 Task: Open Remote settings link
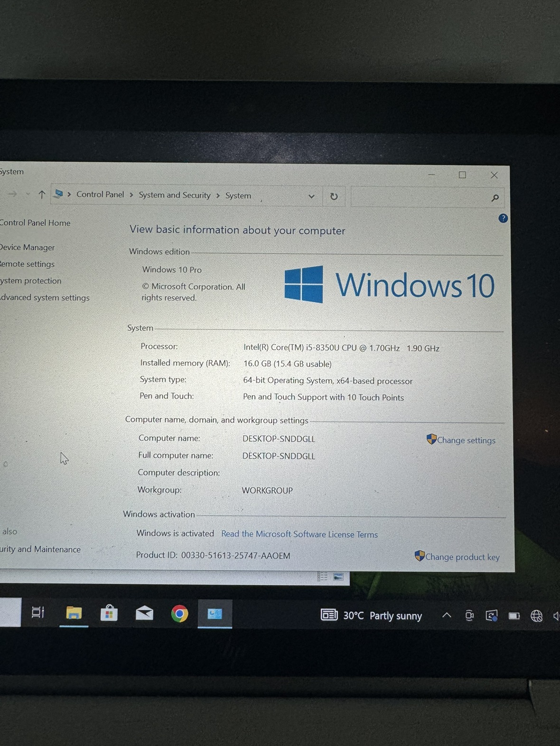pos(27,264)
